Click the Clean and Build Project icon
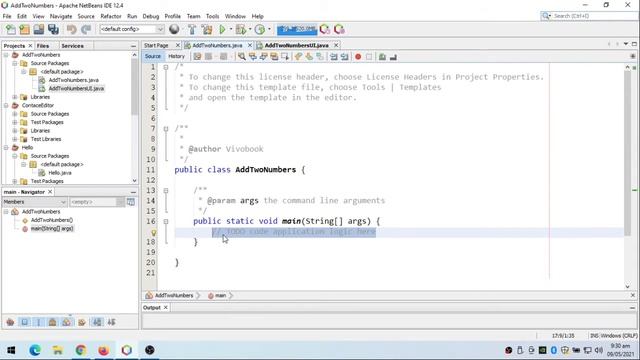 (x=207, y=29)
